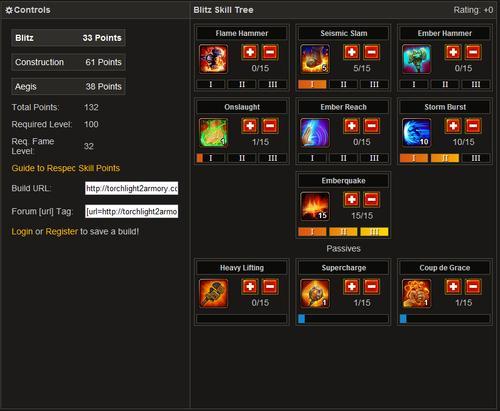The image size is (500, 411).
Task: Select the Seismic Slam skill icon
Action: [315, 59]
